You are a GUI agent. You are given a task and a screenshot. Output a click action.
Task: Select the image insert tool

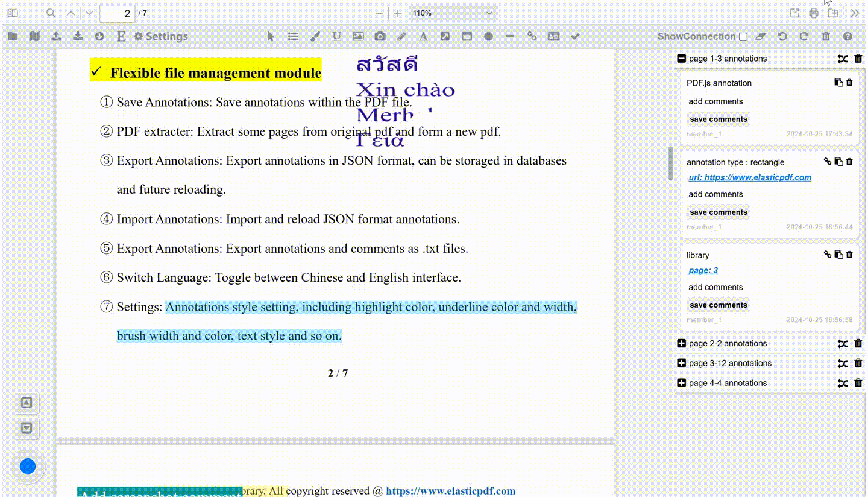coord(358,36)
